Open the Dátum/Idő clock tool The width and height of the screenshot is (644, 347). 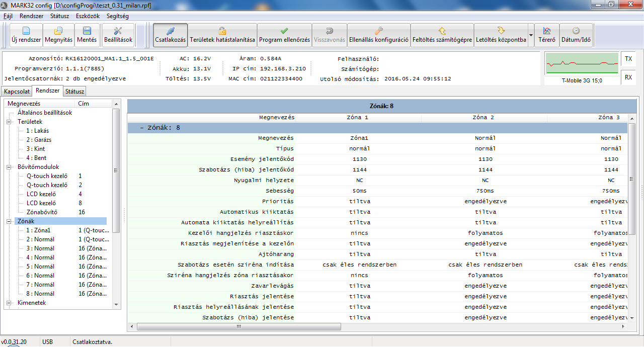point(576,35)
